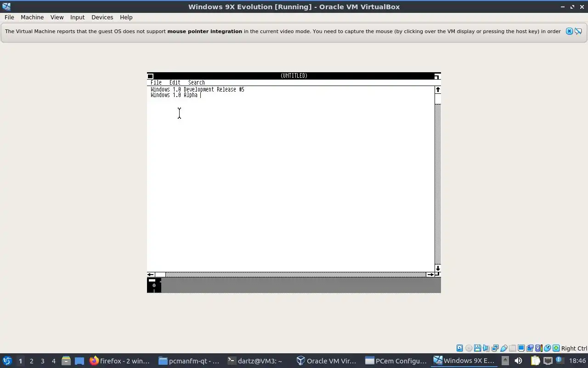
Task: Click the Right Ctrl host key label
Action: 574,348
